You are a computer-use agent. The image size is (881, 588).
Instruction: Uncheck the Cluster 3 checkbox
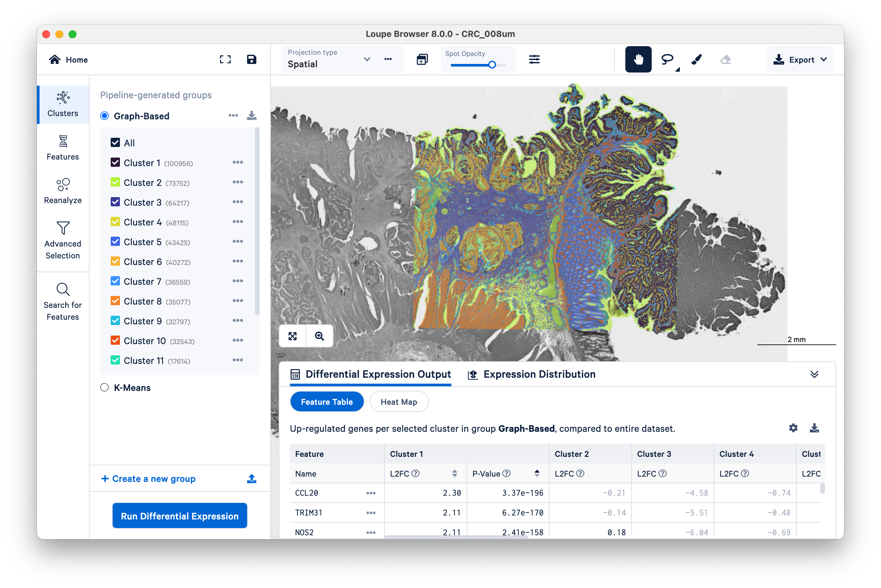tap(115, 202)
